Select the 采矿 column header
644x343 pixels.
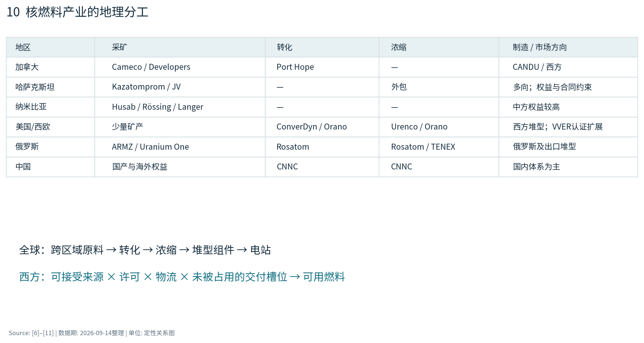180,47
